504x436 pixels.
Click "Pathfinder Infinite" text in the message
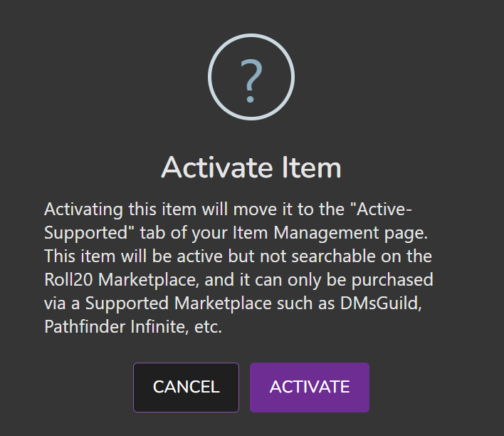pyautogui.click(x=116, y=327)
